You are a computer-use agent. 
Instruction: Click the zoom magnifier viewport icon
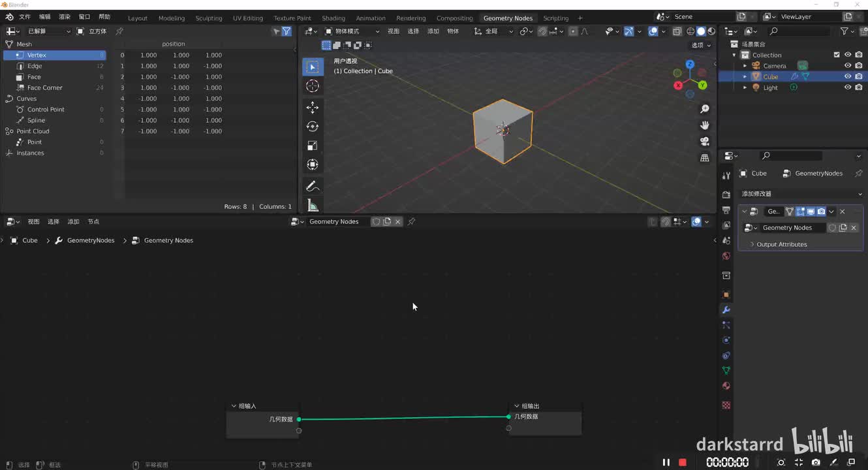click(x=705, y=109)
